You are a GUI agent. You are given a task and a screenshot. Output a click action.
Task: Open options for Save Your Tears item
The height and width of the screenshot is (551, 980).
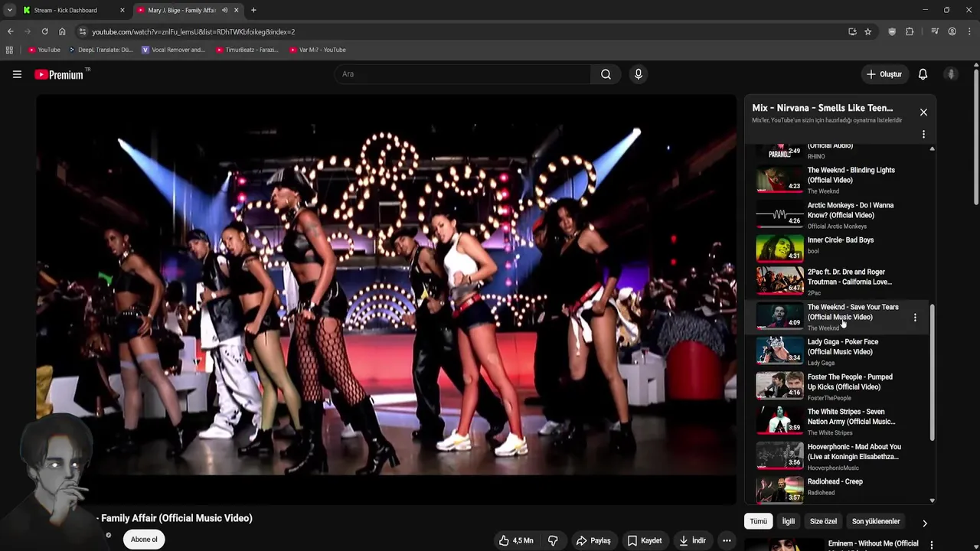tap(915, 317)
